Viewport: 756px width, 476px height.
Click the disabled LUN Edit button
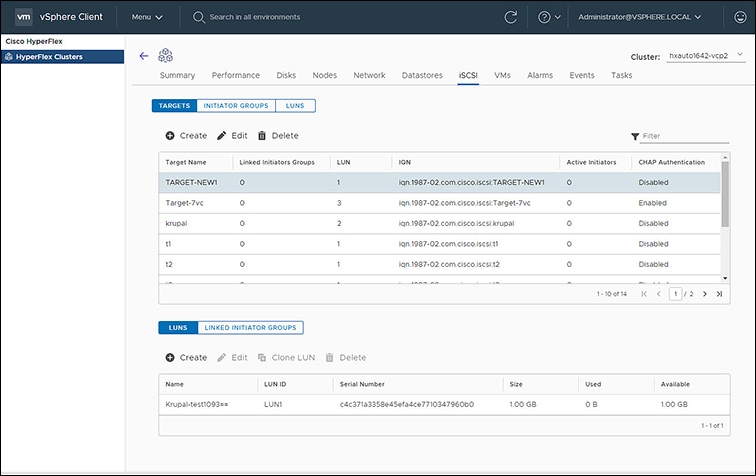pyautogui.click(x=232, y=358)
